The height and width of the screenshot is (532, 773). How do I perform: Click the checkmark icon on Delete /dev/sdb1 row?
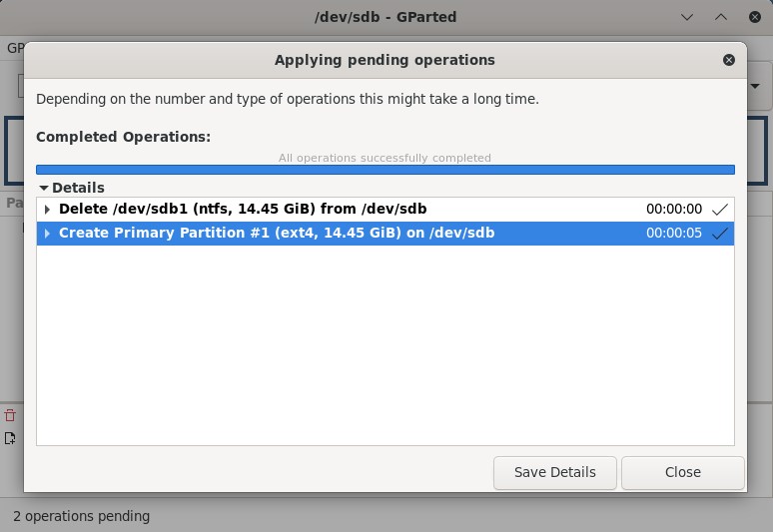tap(719, 210)
